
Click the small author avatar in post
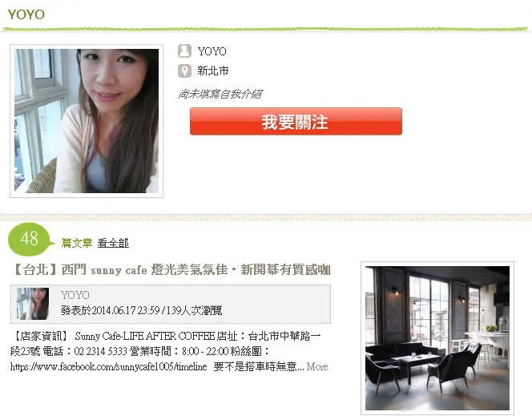[x=33, y=304]
